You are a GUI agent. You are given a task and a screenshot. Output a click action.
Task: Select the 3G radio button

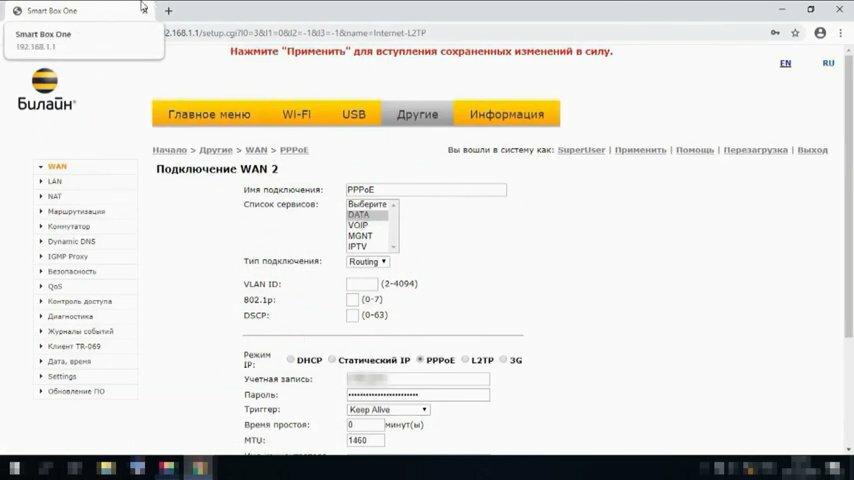pyautogui.click(x=503, y=359)
